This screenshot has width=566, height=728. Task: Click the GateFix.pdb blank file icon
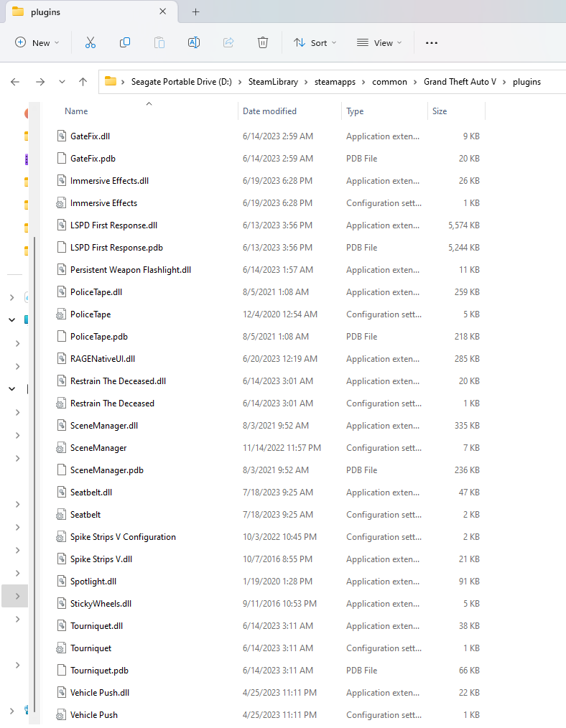pos(61,159)
